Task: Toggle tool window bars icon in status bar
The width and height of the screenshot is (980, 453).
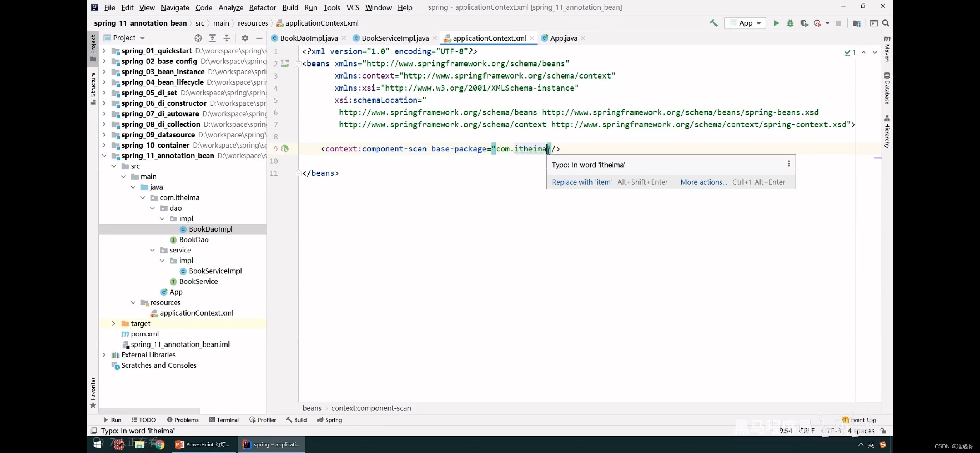Action: tap(94, 431)
